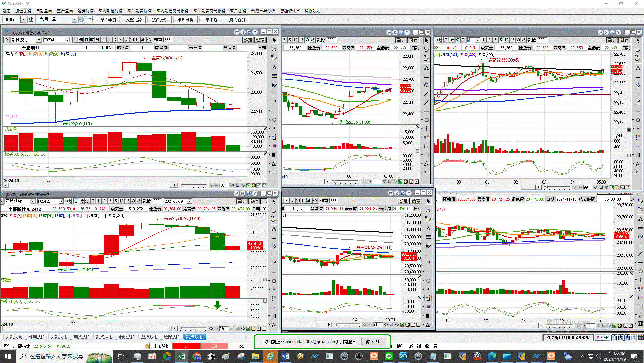Click the search icon in top-right chart toolbar

pos(438,40)
